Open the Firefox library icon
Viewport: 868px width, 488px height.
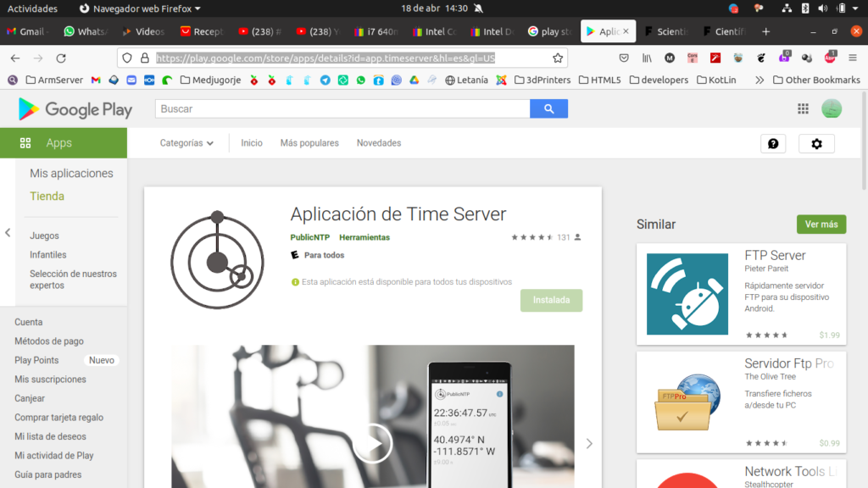pos(647,58)
